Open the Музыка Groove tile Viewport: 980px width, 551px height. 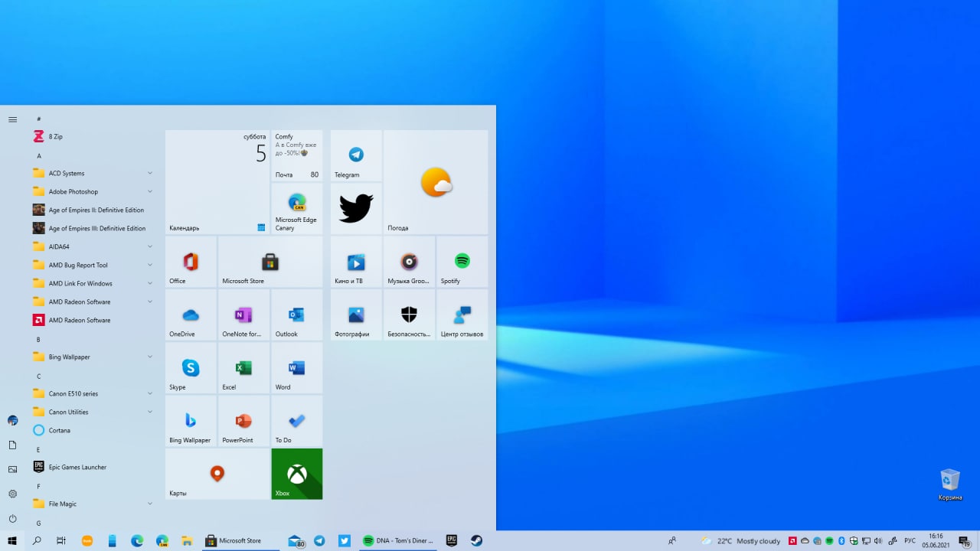(410, 262)
